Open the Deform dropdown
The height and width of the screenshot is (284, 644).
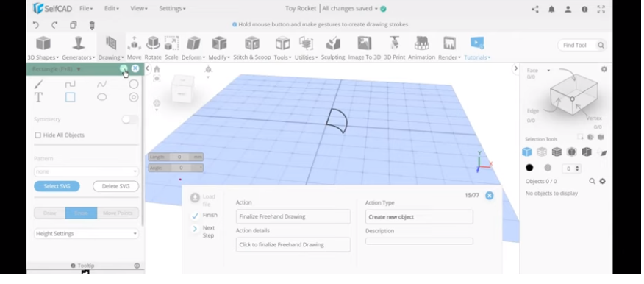(x=193, y=48)
